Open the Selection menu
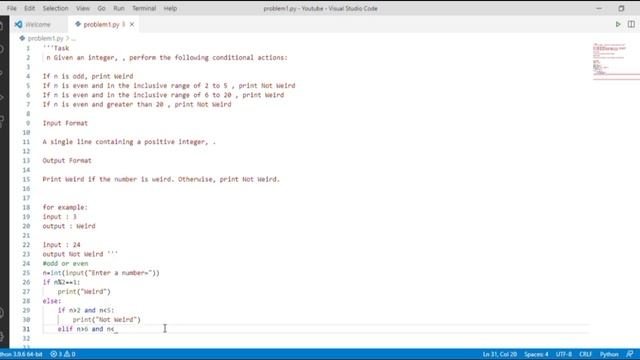Image resolution: width=640 pixels, height=360 pixels. click(56, 8)
